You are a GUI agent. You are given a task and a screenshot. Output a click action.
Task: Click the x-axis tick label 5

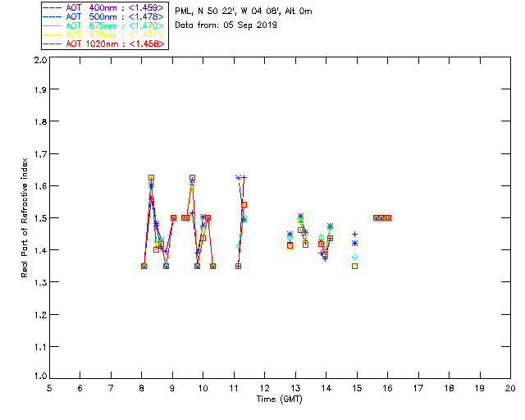(x=49, y=388)
